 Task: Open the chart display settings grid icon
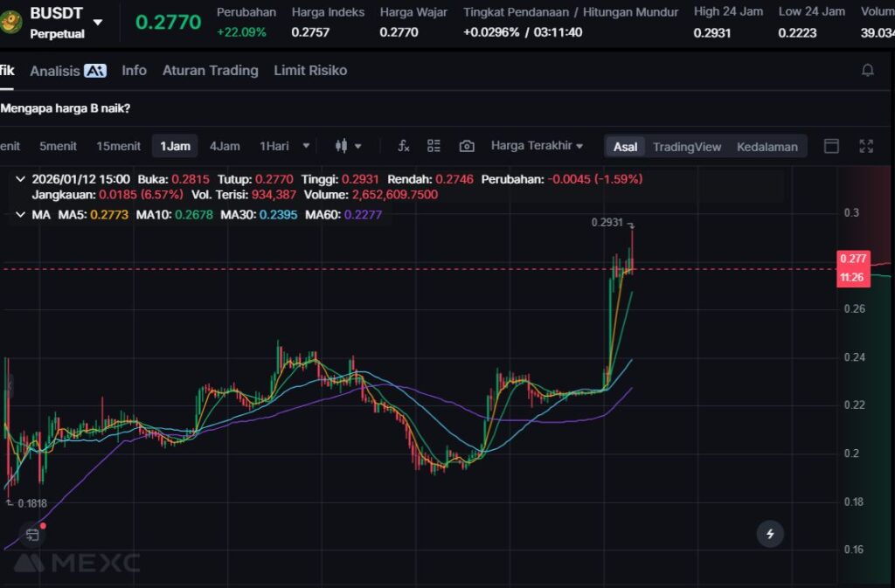click(x=434, y=146)
